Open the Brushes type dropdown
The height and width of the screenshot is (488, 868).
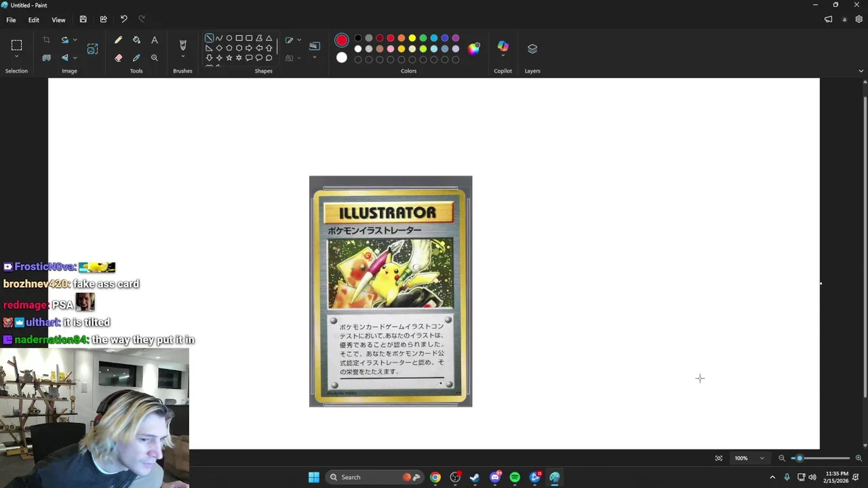pos(182,57)
